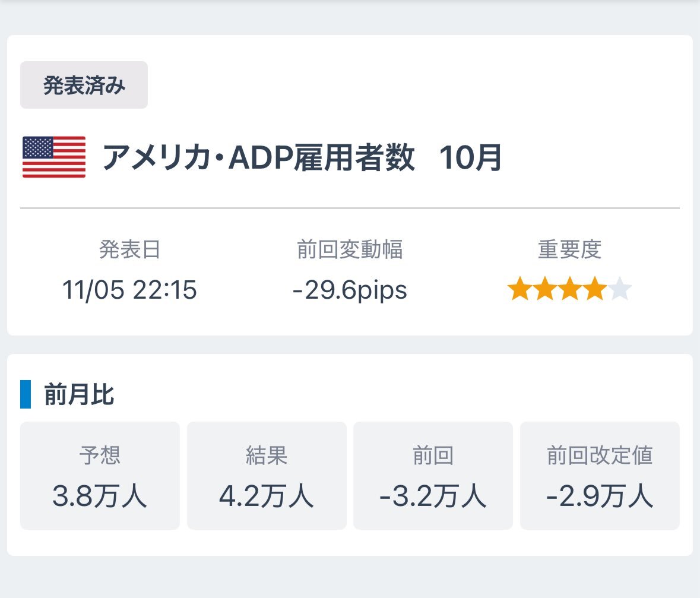The height and width of the screenshot is (598, 700).
Task: Click the 前月比 section heading
Action: pos(79,395)
